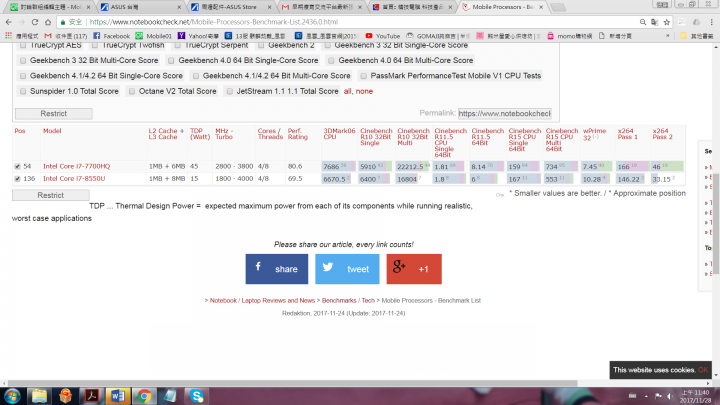Sort table by Model column header
The height and width of the screenshot is (405, 720).
(x=52, y=131)
